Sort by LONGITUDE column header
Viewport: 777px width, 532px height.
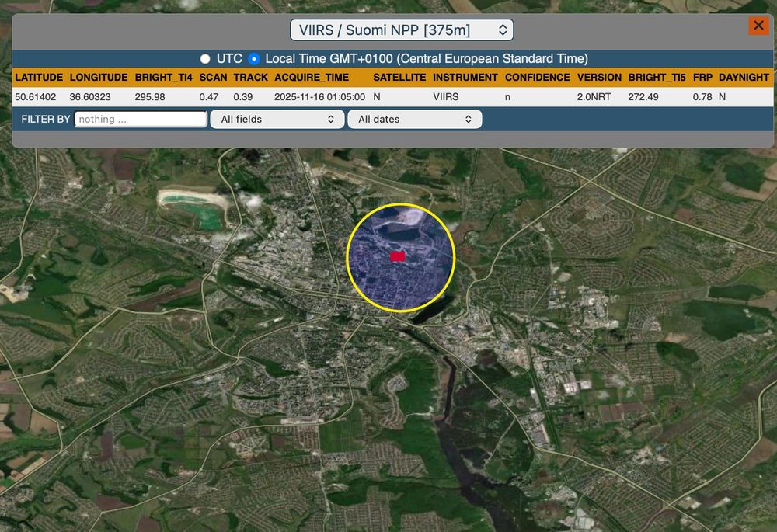click(x=99, y=77)
